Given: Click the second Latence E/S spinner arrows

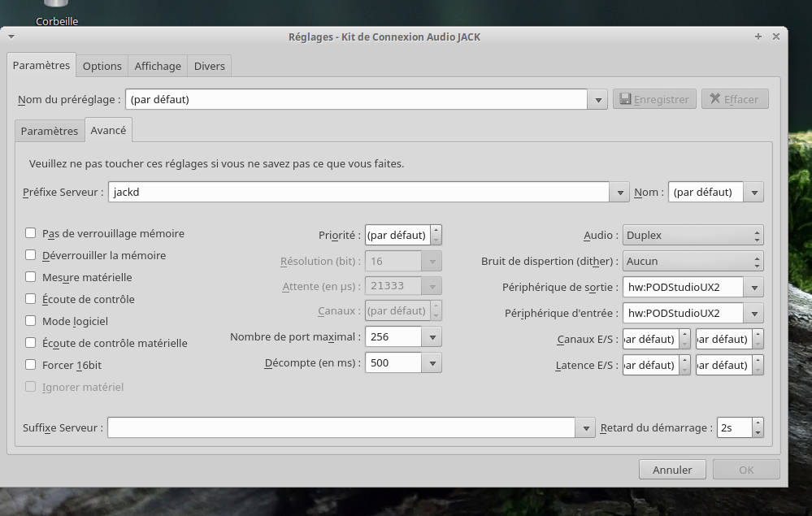Looking at the screenshot, I should 758,365.
